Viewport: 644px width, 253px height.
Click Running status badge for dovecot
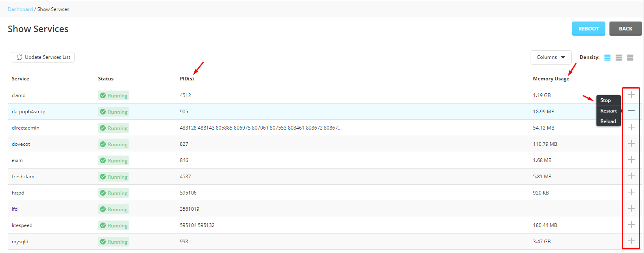113,144
